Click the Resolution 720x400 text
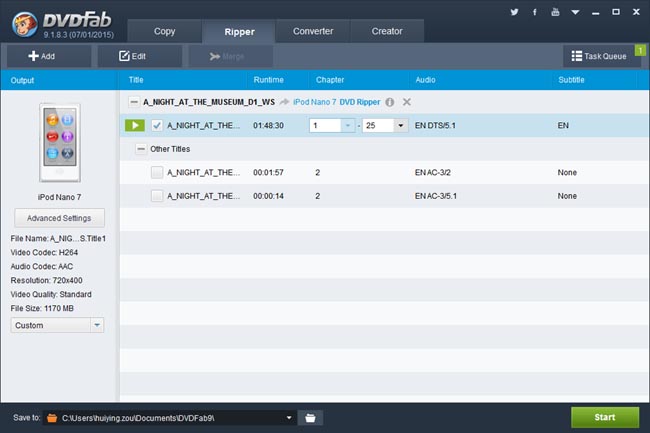This screenshot has height=433, width=650. 46,281
